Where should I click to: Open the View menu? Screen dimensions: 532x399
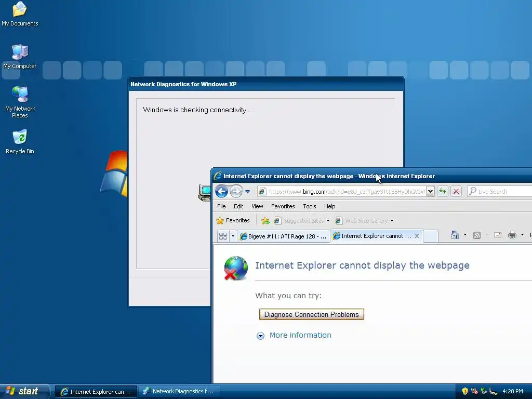click(x=257, y=206)
